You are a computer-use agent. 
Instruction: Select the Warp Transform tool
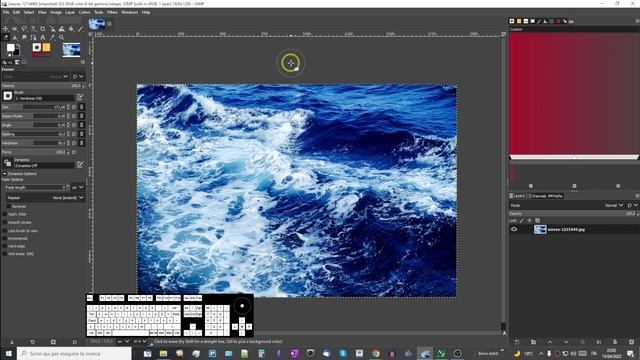(62, 29)
